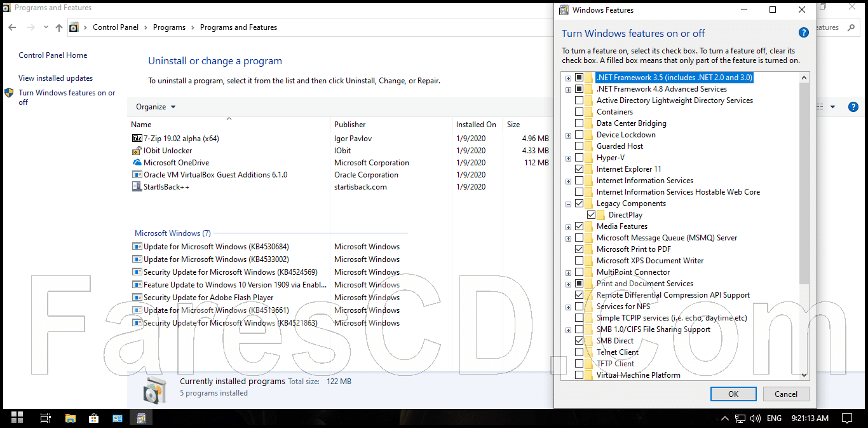Viewport: 868px width, 428px height.
Task: Click the icon beside update KB4533002
Action: tap(137, 259)
